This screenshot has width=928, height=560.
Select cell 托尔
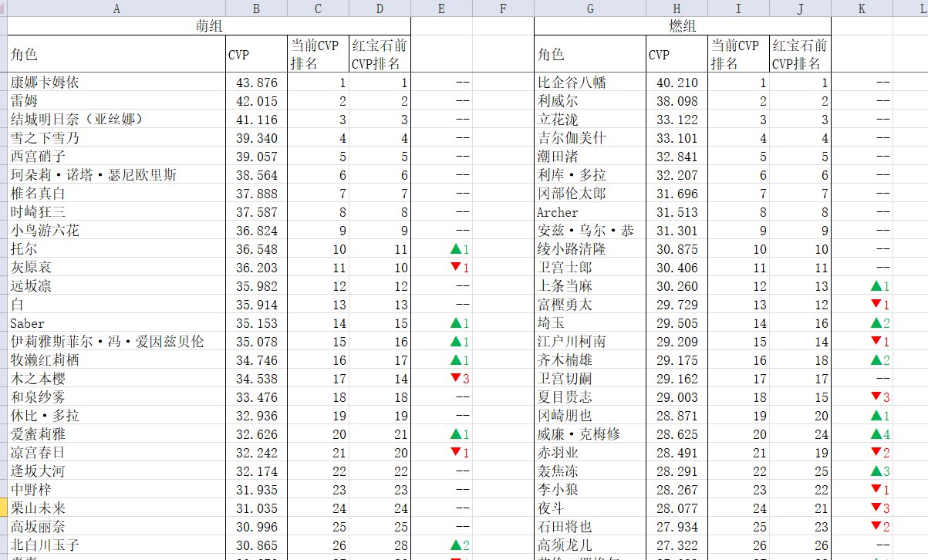coord(116,248)
